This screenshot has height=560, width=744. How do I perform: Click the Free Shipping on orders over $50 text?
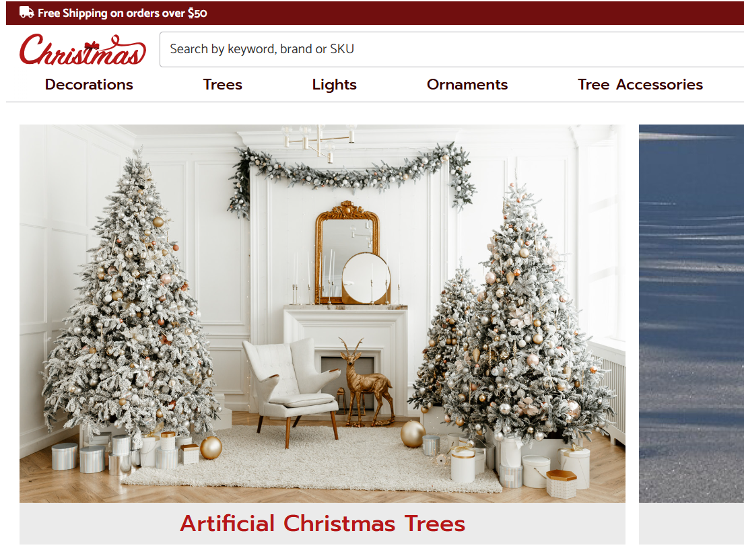coord(123,13)
